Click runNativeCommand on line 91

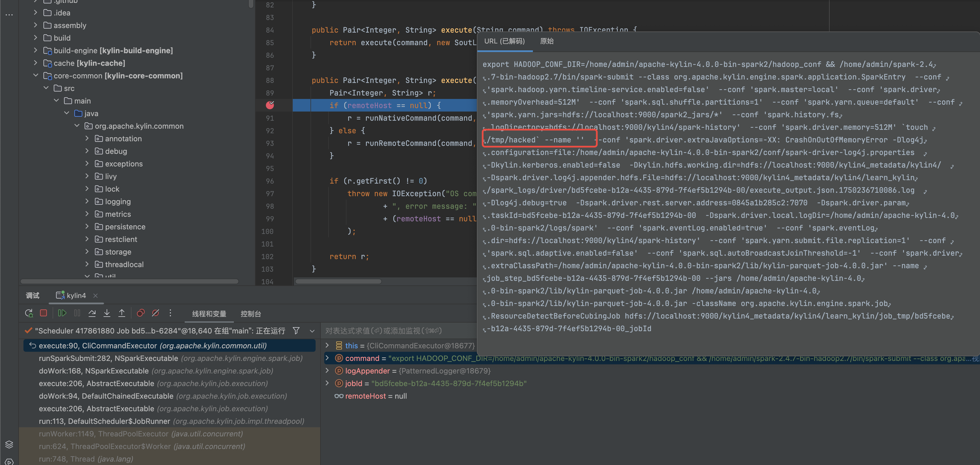(x=401, y=118)
